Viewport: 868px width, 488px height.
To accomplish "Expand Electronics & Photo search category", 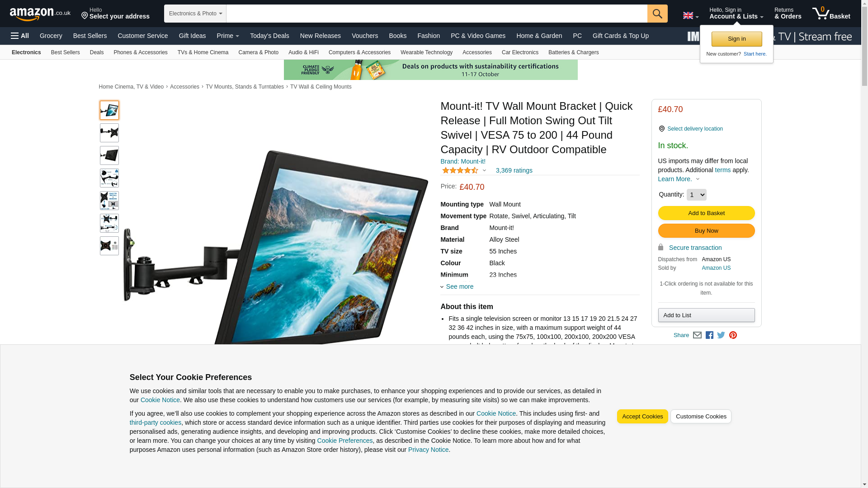I will point(195,14).
